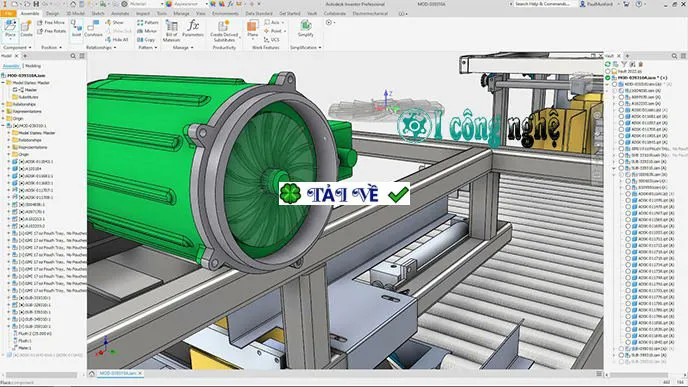Select the Joint relationship tool
This screenshot has height=387, width=688.
click(x=76, y=29)
